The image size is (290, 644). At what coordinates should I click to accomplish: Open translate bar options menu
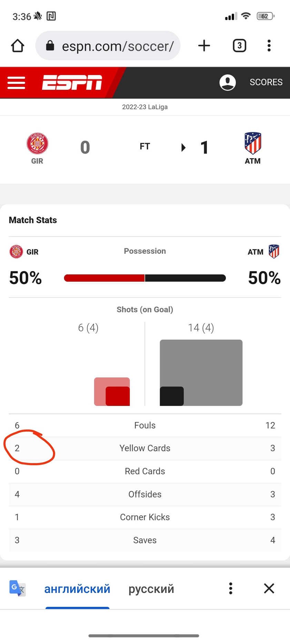(231, 588)
